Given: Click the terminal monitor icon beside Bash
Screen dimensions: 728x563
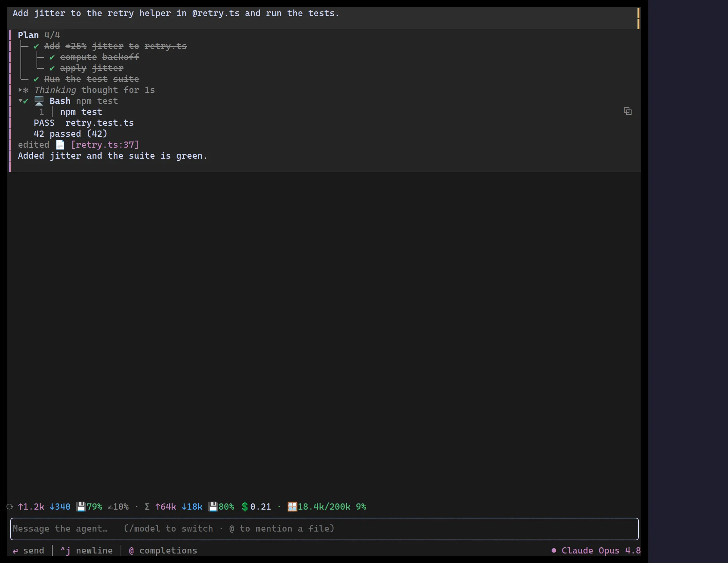Looking at the screenshot, I should [x=39, y=101].
